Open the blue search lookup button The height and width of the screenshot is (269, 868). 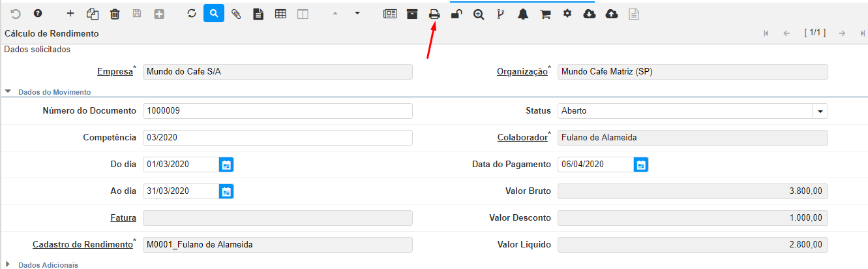pyautogui.click(x=214, y=13)
